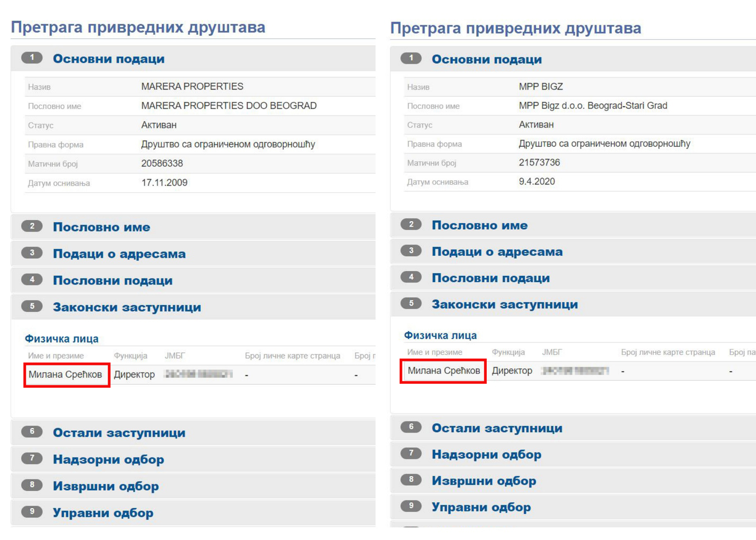
Task: Click the number 1 badge beside Основни подаци
Action: point(32,58)
